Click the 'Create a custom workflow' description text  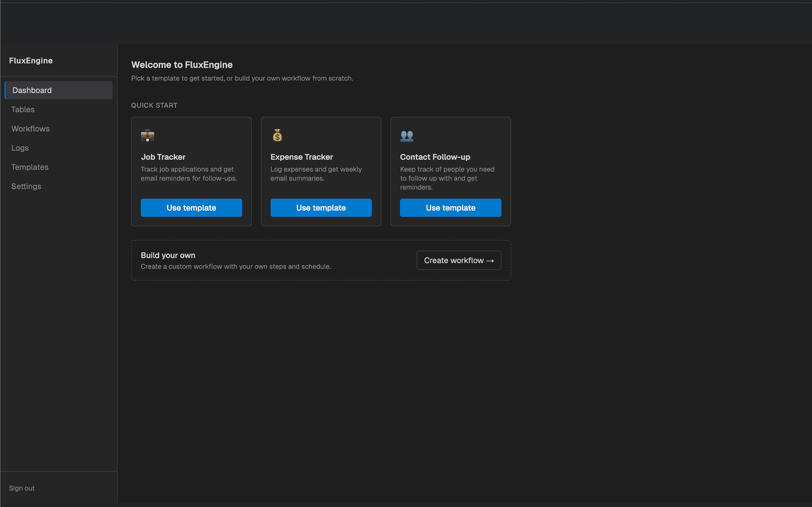coord(236,266)
